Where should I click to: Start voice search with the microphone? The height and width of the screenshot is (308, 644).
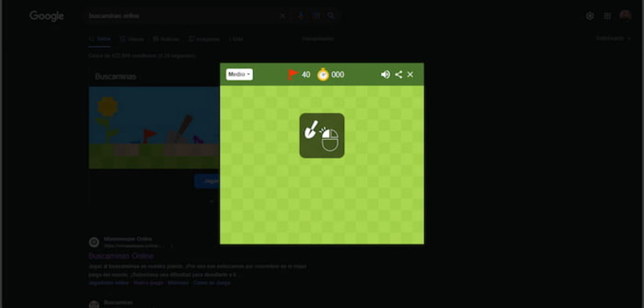(x=301, y=16)
